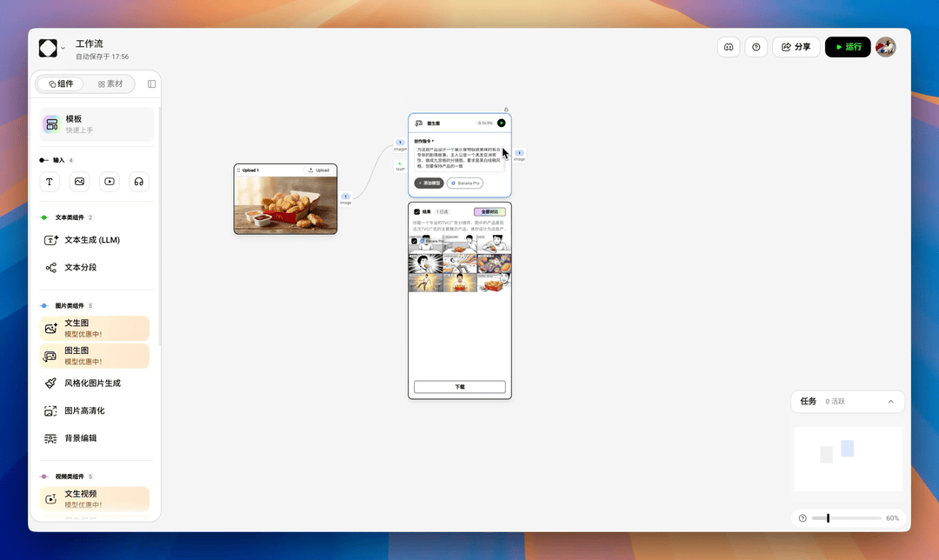Image resolution: width=939 pixels, height=560 pixels.
Task: Open help via the top question mark icon
Action: [x=756, y=47]
